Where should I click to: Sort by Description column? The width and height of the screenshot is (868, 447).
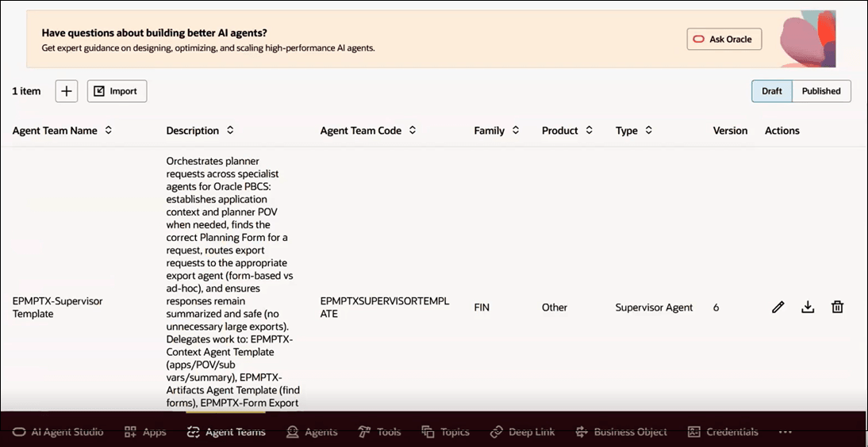(230, 131)
